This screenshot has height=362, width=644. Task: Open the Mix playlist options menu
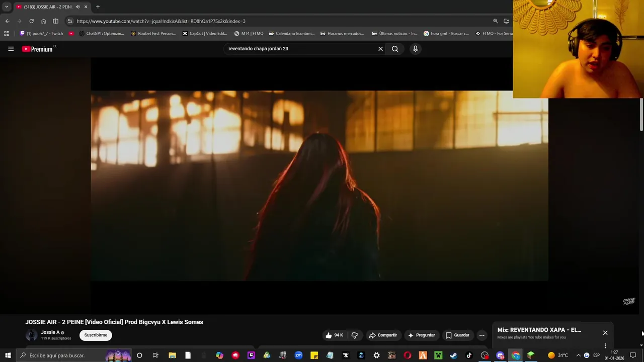click(605, 345)
